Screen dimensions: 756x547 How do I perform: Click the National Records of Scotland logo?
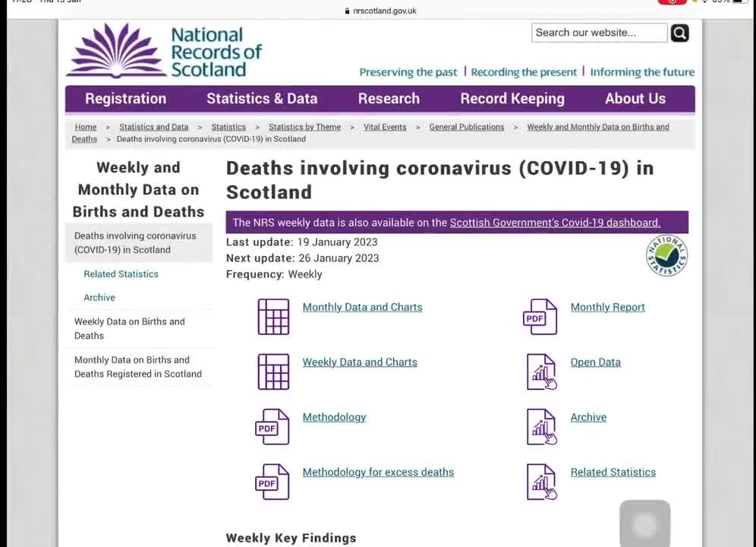(x=165, y=51)
